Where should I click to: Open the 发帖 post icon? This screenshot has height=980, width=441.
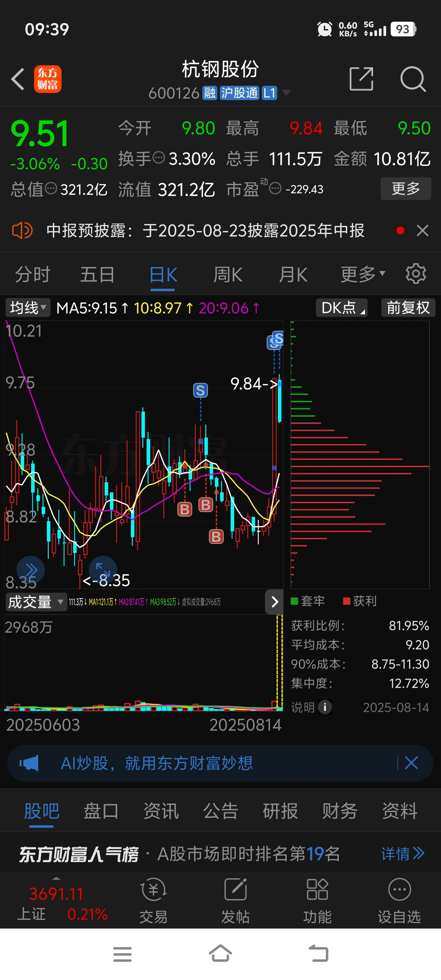pos(236,901)
